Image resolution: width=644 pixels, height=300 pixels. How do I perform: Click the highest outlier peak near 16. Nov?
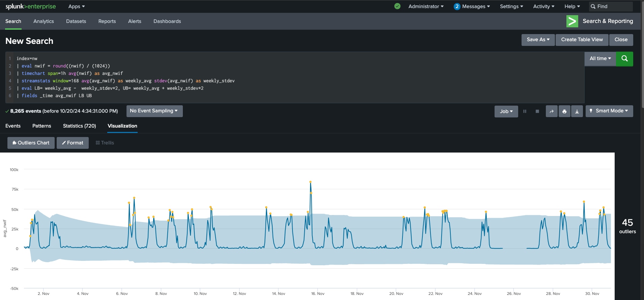(310, 182)
